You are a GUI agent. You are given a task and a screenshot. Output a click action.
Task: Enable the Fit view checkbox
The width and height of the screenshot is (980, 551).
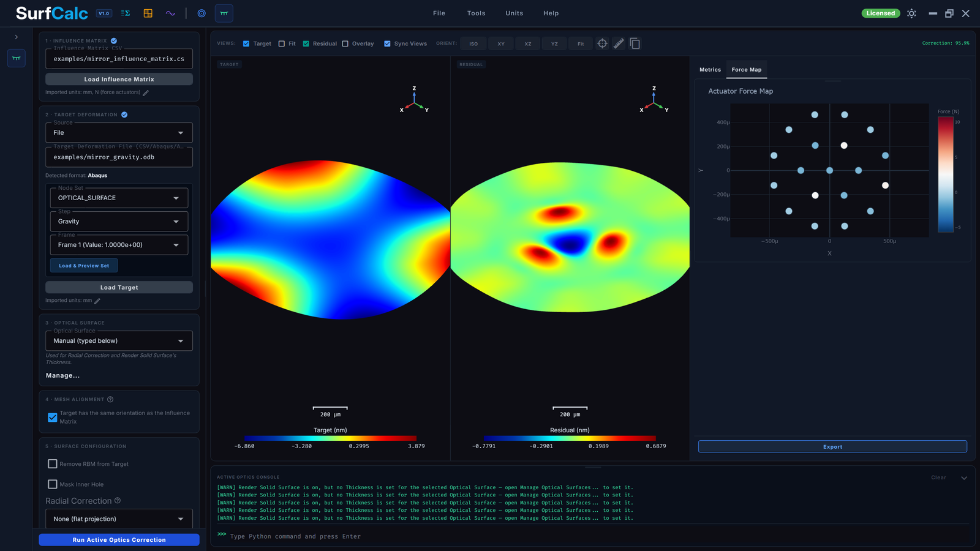pyautogui.click(x=282, y=43)
